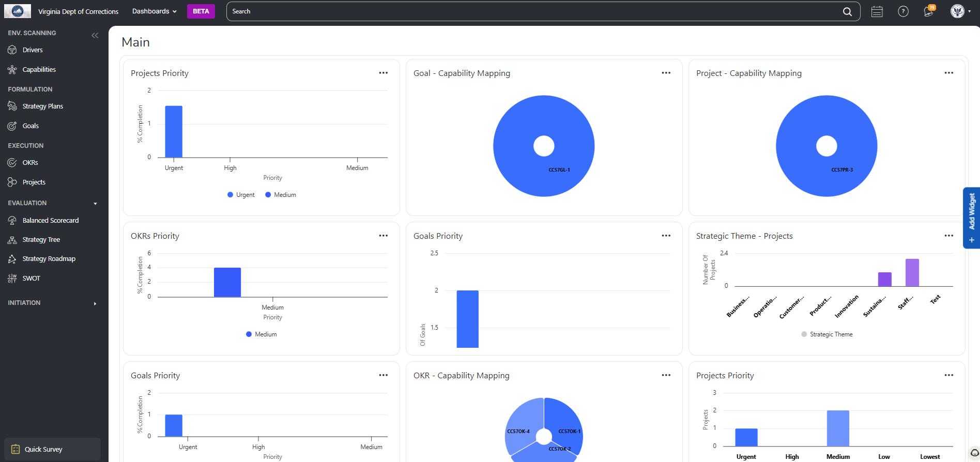Expand the INITIATION section

pyautogui.click(x=95, y=303)
